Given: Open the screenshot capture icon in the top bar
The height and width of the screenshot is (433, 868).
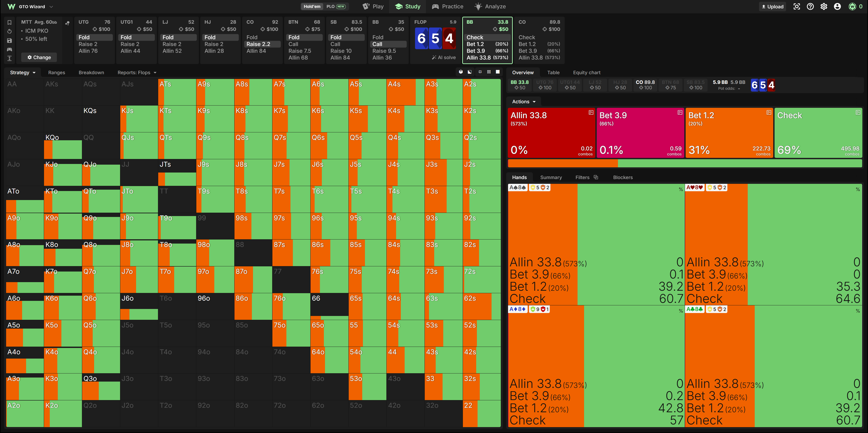Looking at the screenshot, I should coord(796,6).
